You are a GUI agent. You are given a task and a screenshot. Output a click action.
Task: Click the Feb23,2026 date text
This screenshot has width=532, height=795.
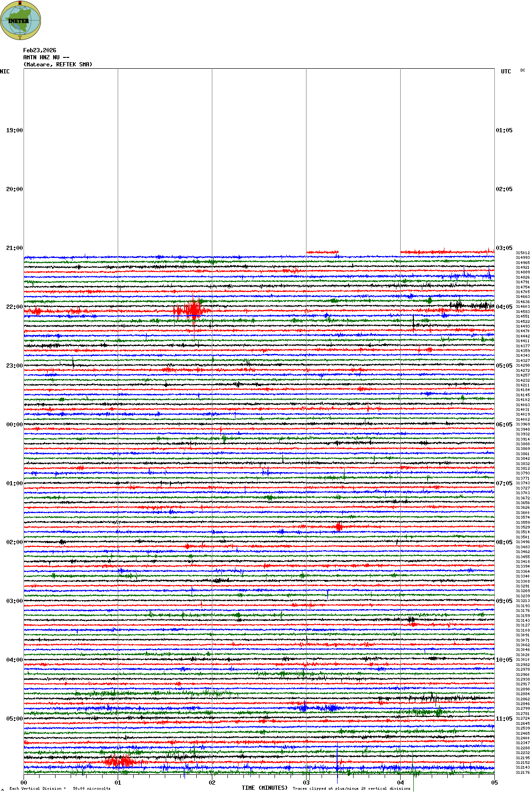40,50
